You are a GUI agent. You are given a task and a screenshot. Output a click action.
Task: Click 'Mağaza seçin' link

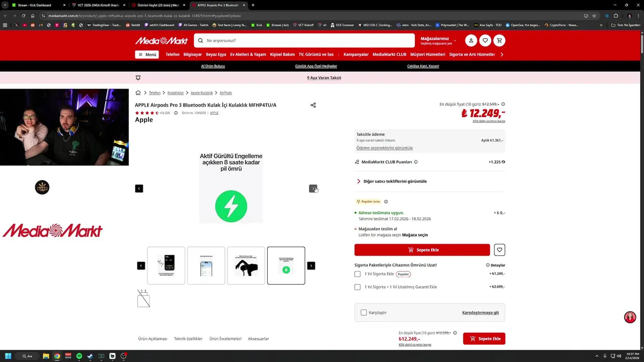click(415, 235)
